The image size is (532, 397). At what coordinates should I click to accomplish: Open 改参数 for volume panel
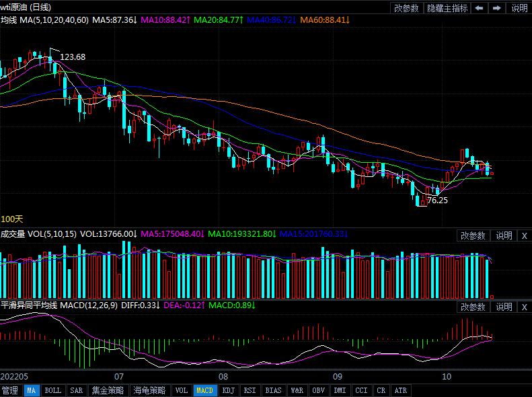click(473, 236)
